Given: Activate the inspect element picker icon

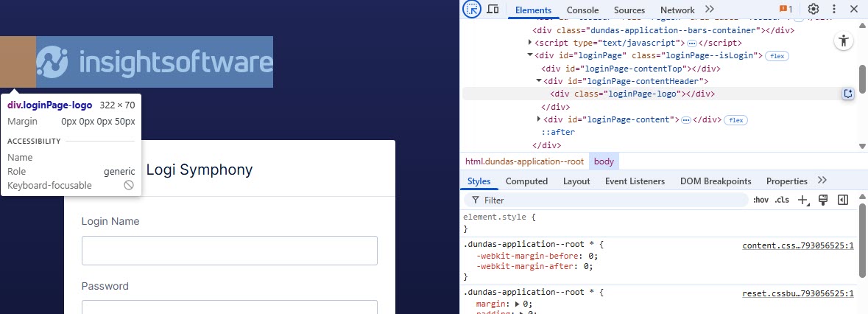Looking at the screenshot, I should [x=472, y=10].
